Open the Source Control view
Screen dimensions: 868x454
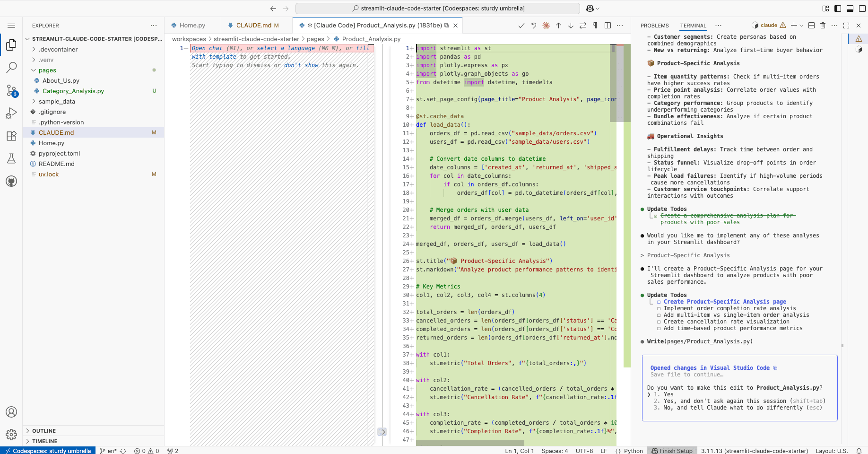tap(11, 90)
